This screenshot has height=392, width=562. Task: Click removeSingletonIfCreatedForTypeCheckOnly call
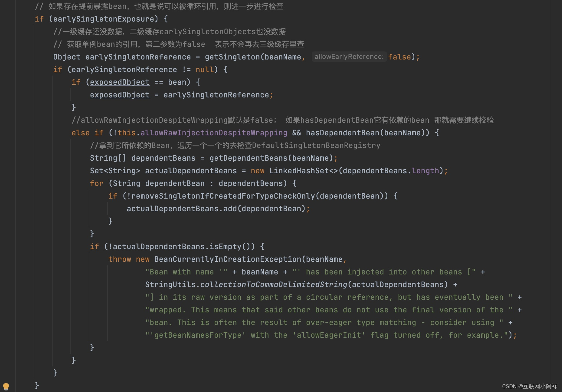click(223, 196)
